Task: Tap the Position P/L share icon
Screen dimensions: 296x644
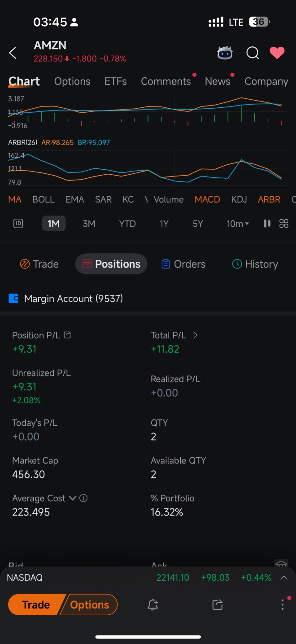Action: point(68,335)
